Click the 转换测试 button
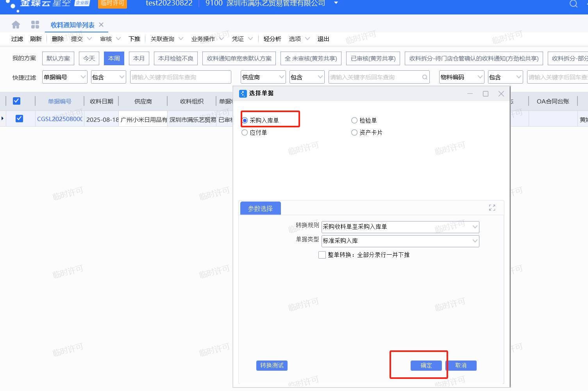The height and width of the screenshot is (391, 588). pyautogui.click(x=272, y=366)
